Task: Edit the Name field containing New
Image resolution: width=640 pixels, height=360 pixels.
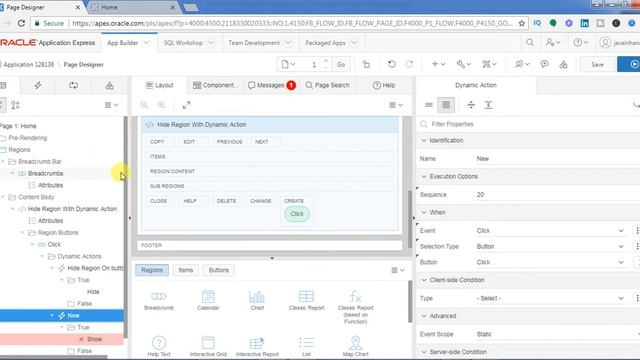Action: (557, 159)
